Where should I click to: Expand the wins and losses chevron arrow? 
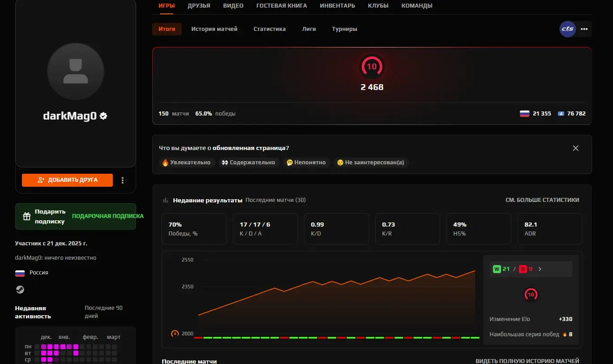(x=540, y=269)
